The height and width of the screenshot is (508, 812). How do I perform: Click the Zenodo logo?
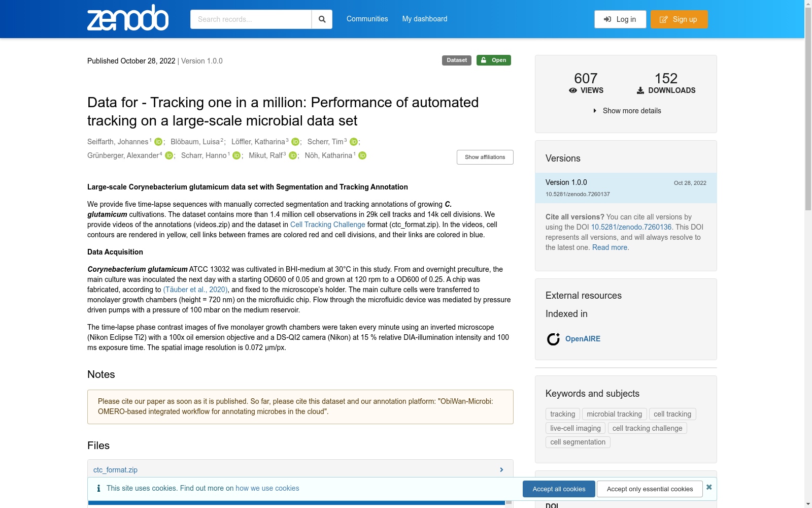pyautogui.click(x=128, y=18)
